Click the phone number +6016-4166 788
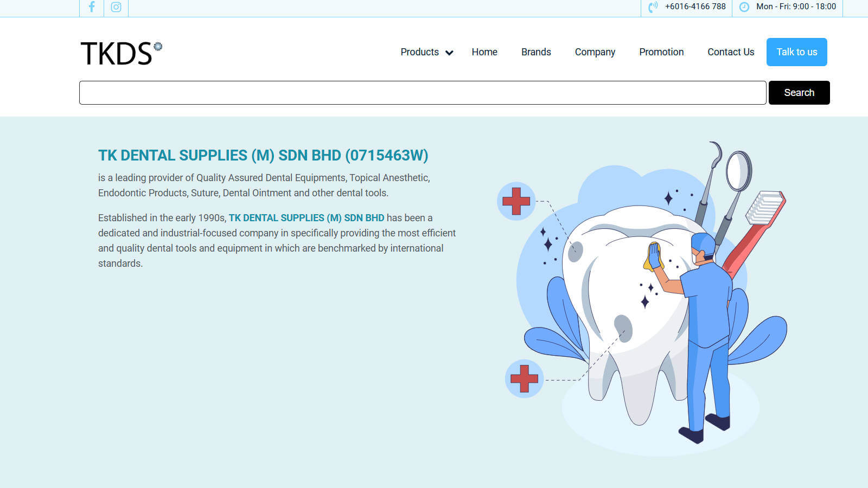Screen dimensions: 868x488 coord(695,7)
